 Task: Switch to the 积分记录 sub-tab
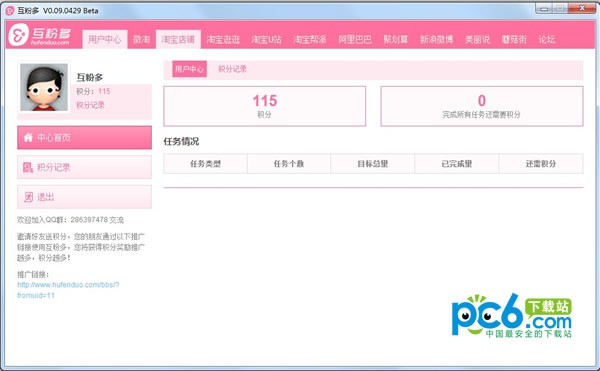(x=232, y=69)
